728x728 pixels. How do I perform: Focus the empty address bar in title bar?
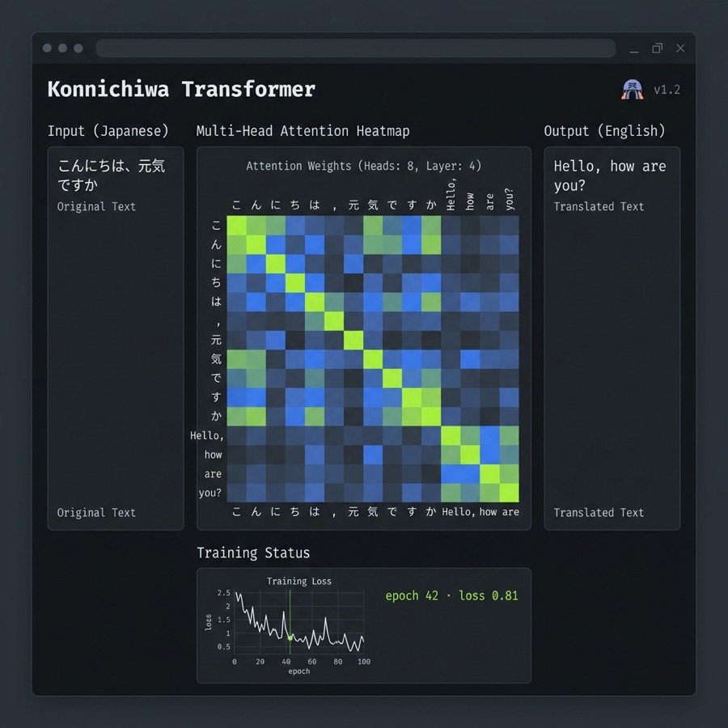[x=356, y=49]
